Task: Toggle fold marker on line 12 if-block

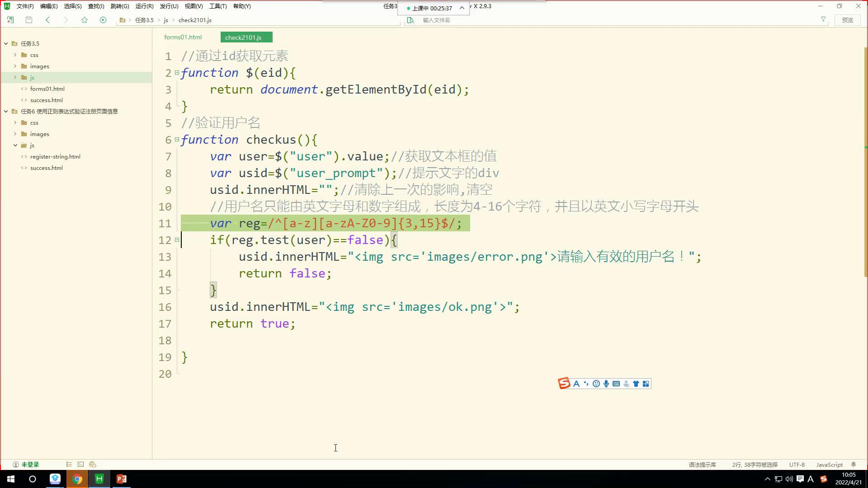Action: click(177, 240)
